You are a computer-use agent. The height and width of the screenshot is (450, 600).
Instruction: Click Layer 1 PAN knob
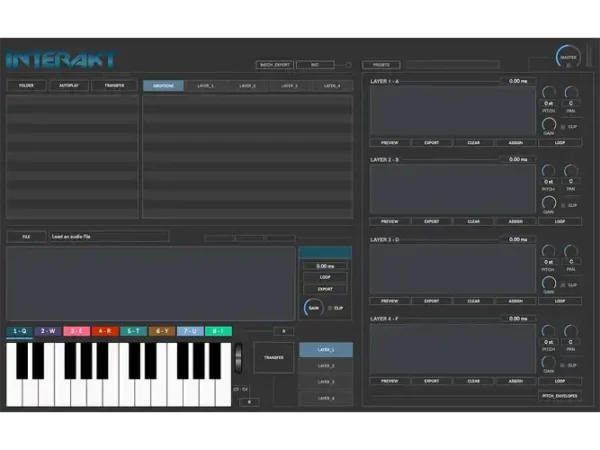click(x=571, y=93)
